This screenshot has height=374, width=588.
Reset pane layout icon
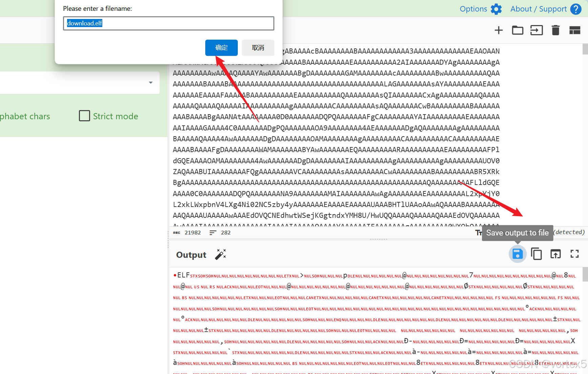coord(575,30)
